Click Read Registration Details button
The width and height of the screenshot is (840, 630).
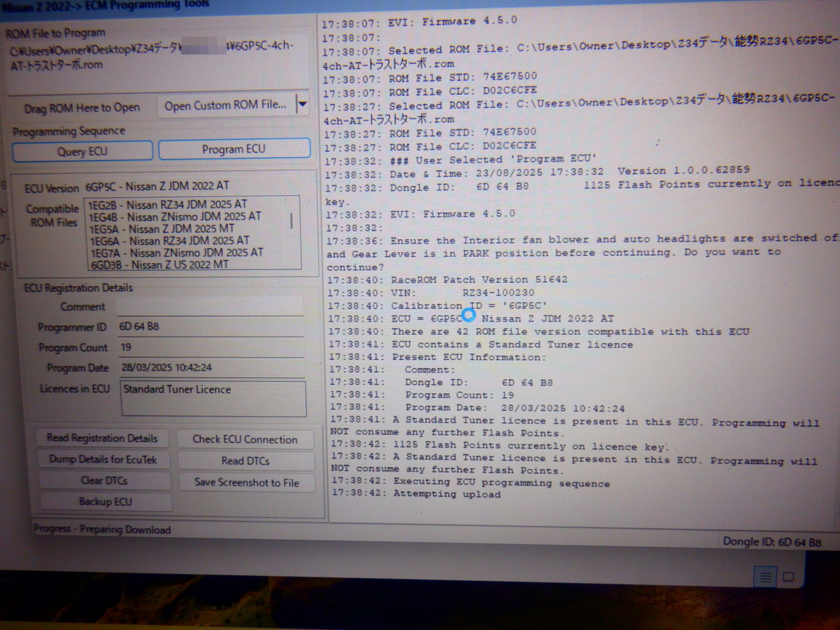[x=102, y=438]
